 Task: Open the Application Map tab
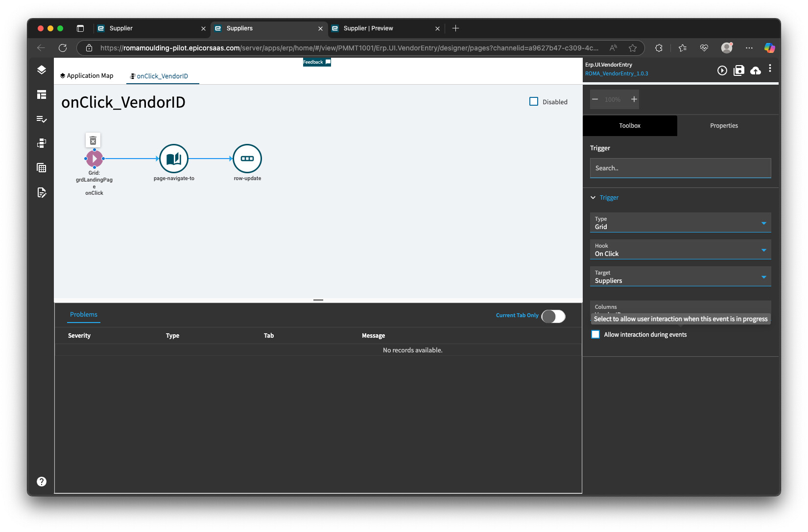[x=87, y=76]
